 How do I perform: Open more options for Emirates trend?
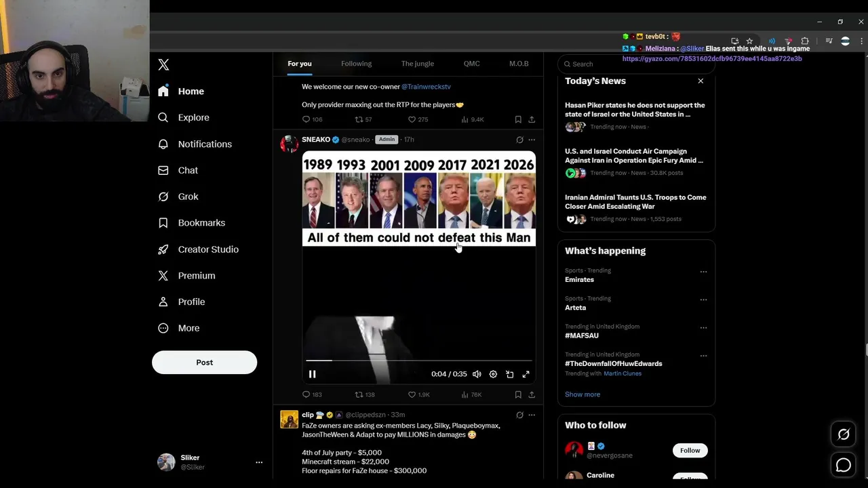(703, 272)
